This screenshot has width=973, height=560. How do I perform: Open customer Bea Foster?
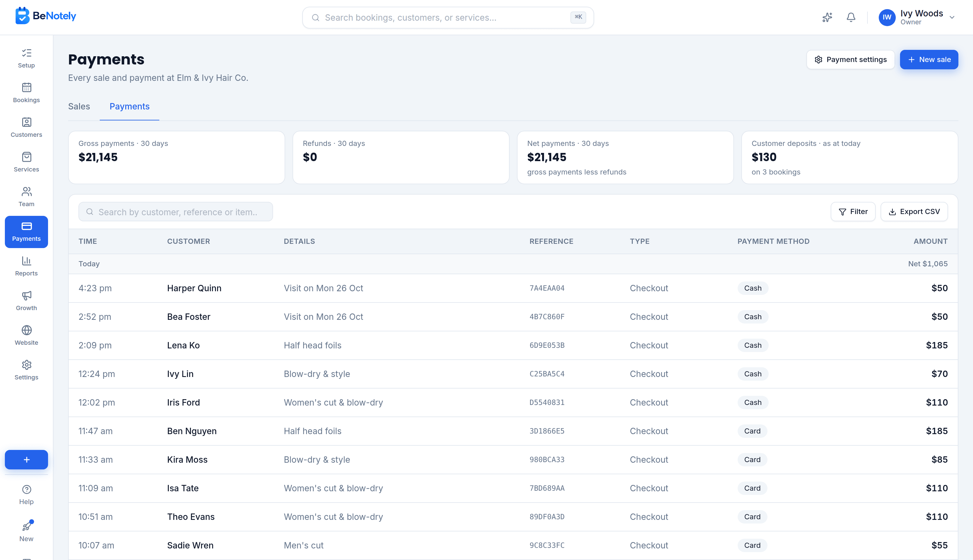click(x=189, y=316)
